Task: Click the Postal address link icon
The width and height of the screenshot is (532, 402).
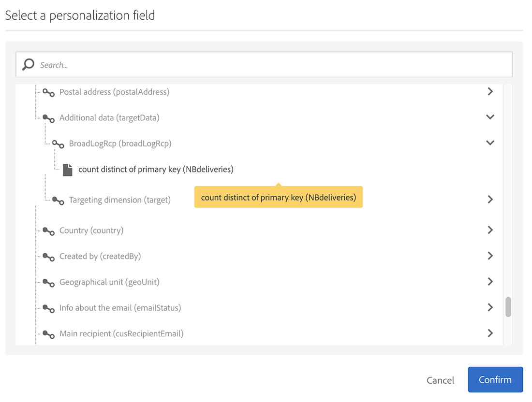Action: (x=48, y=92)
